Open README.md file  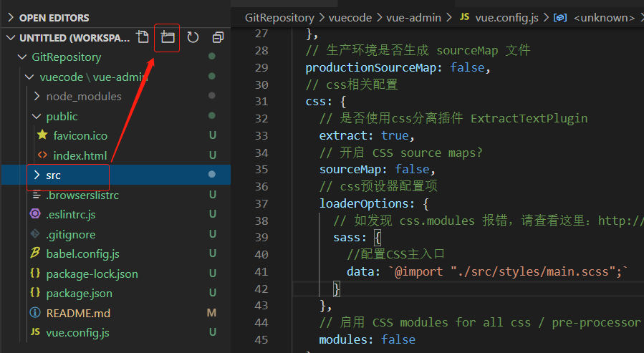pos(78,313)
